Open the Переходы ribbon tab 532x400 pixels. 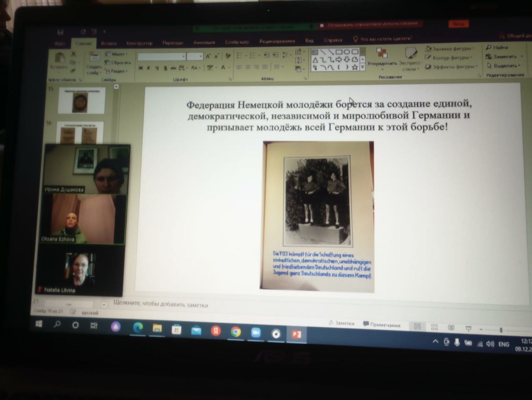[x=172, y=42]
